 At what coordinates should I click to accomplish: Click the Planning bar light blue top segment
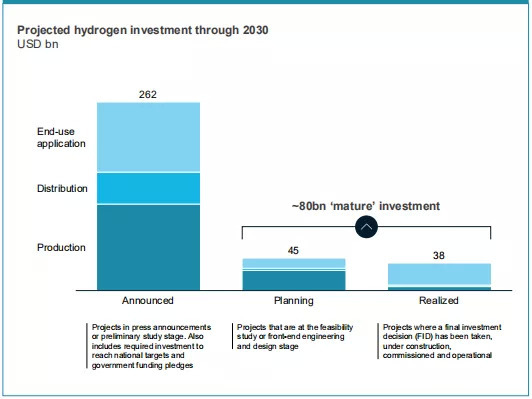pyautogui.click(x=294, y=263)
